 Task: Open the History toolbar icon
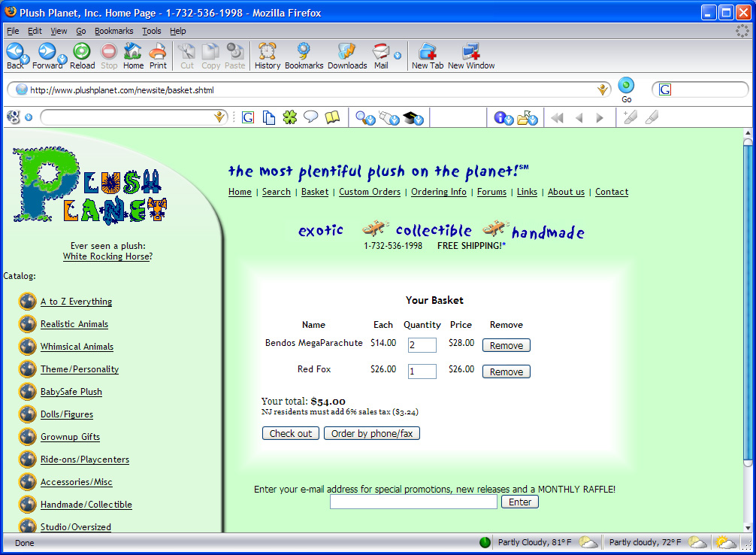[x=267, y=52]
